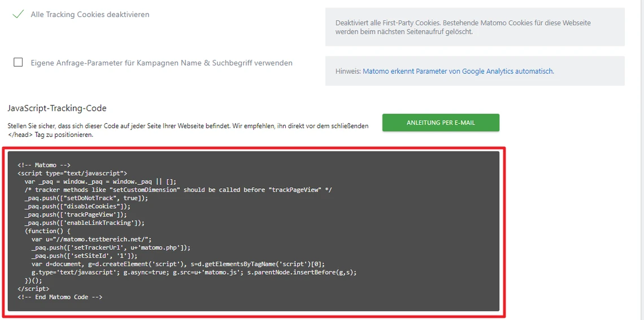The image size is (644, 320).
Task: Click the "Alle Tracking Cookies deaktivieren" label text
Action: pos(90,14)
